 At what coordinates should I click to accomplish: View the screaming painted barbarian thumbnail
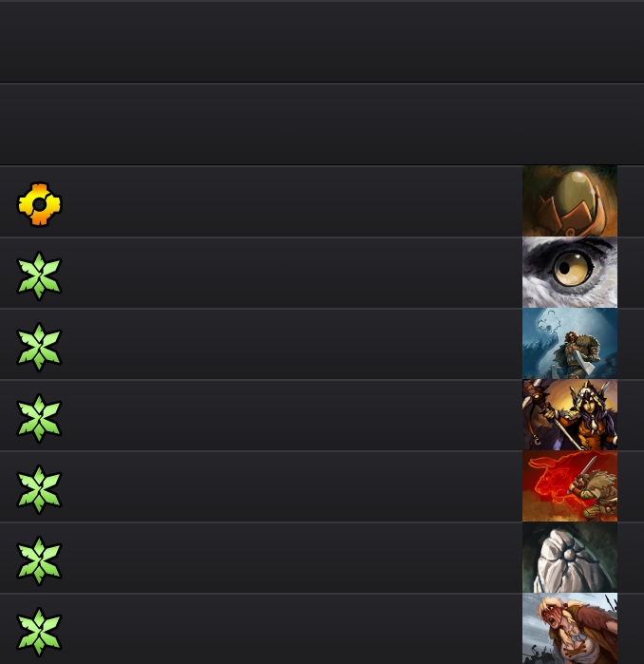[570, 629]
